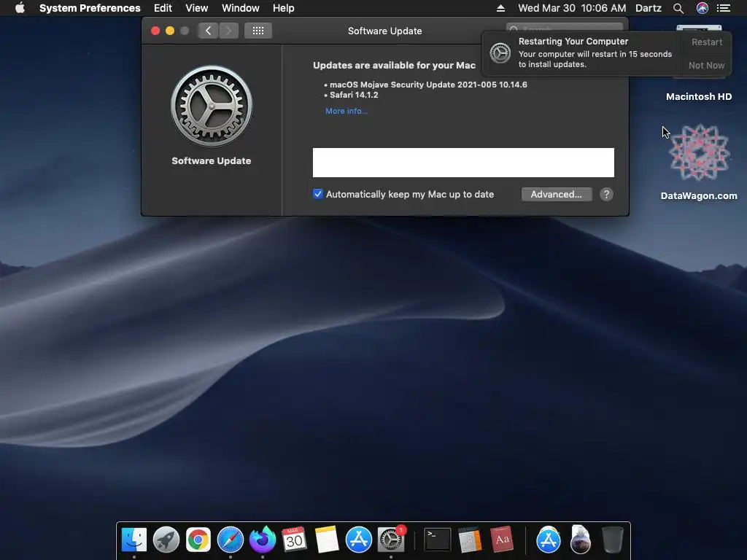Click the Safari 14.1.2 update entry
The image size is (747, 560).
pyautogui.click(x=354, y=95)
